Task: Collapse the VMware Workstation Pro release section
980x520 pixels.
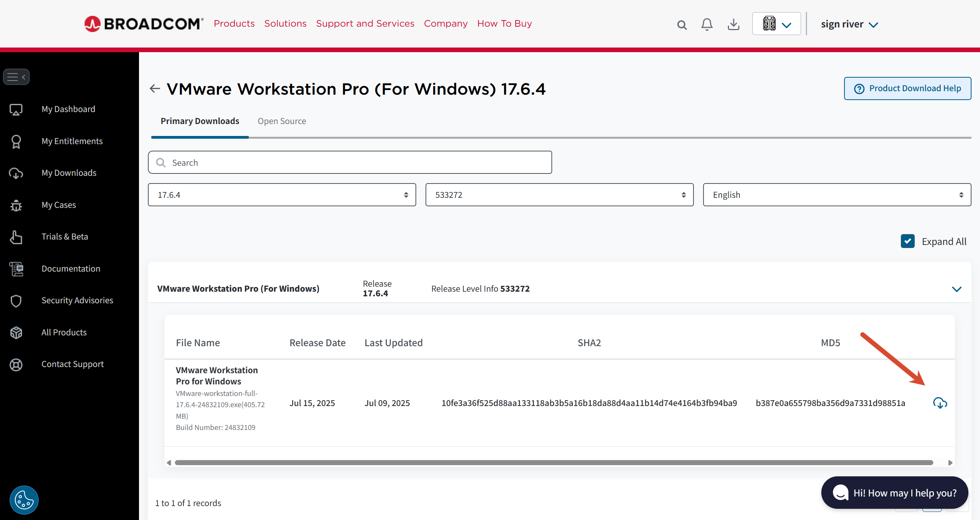Action: point(956,289)
